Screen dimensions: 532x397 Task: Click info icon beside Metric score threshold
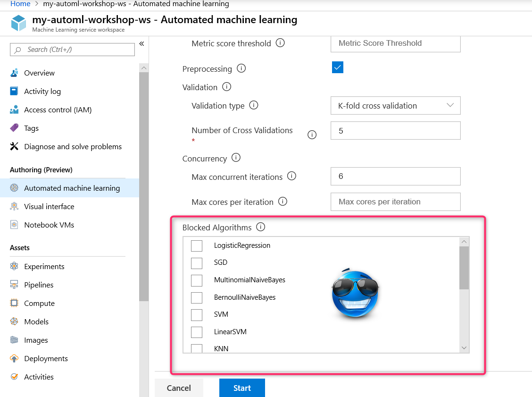[x=280, y=43]
